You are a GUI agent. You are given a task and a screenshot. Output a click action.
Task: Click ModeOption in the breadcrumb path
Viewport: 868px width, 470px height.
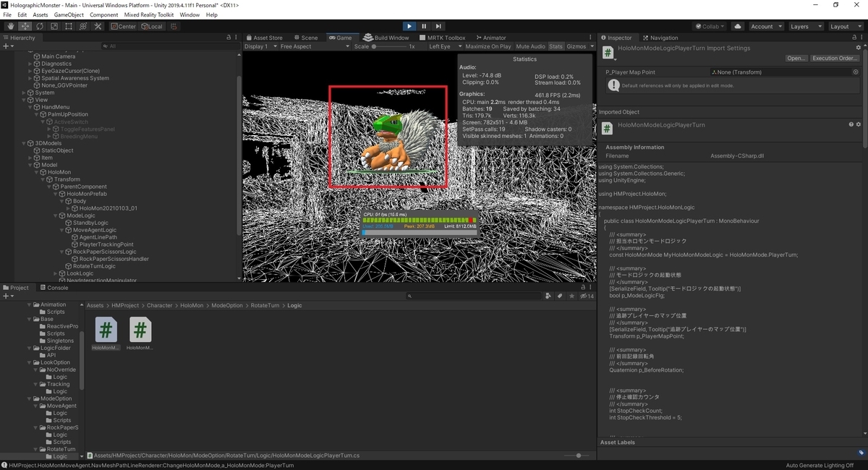tap(227, 305)
